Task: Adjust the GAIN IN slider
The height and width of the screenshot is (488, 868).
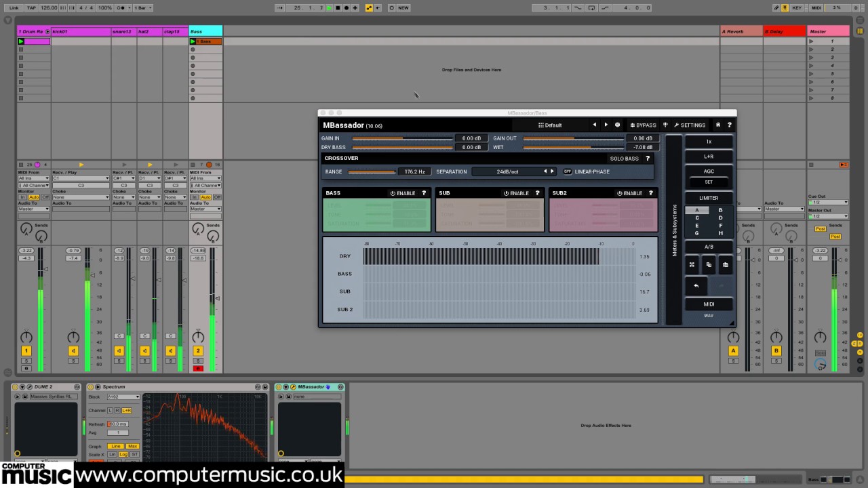Action: click(402, 138)
